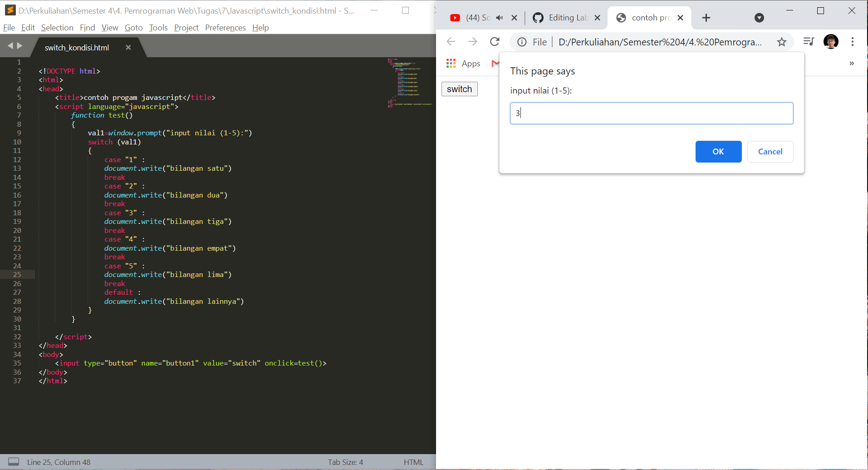
Task: Reload the contoh progam page
Action: [x=495, y=42]
